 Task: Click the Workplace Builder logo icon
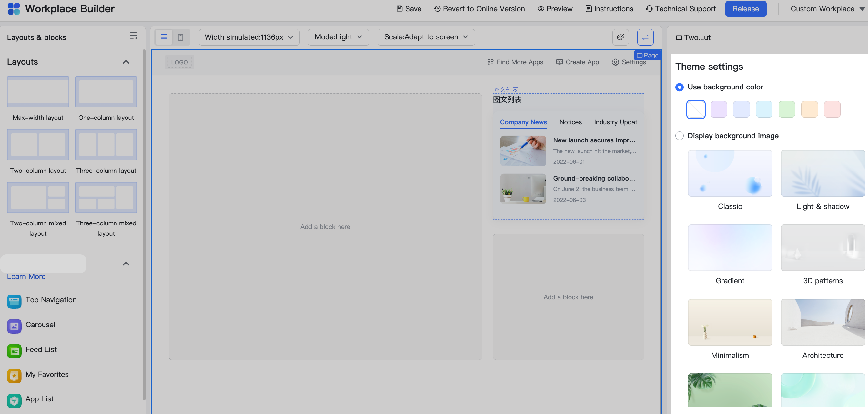click(14, 8)
